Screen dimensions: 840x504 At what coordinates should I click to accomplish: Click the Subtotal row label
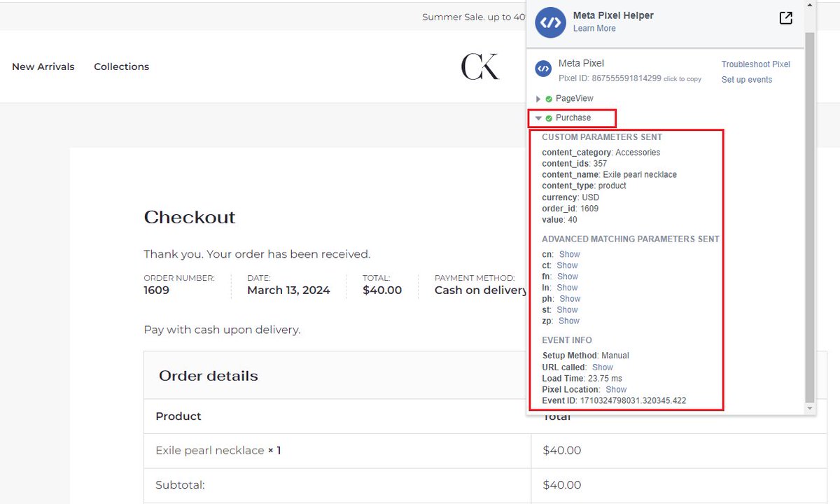[x=180, y=485]
